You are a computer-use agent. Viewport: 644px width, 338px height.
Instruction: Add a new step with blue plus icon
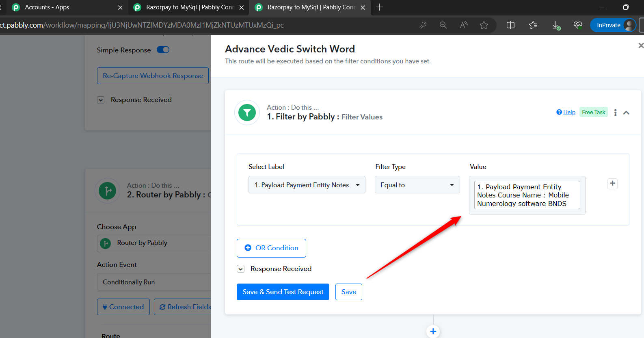[x=433, y=331]
